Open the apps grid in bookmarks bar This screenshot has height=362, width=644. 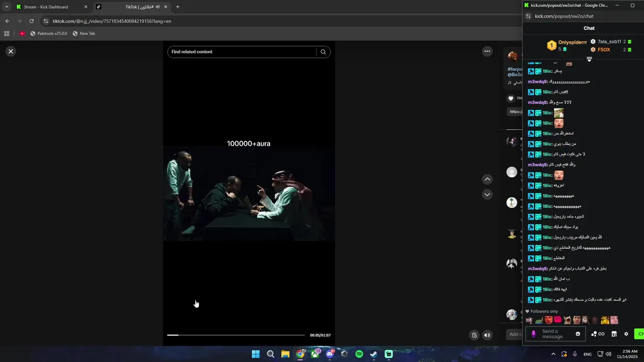click(x=7, y=34)
